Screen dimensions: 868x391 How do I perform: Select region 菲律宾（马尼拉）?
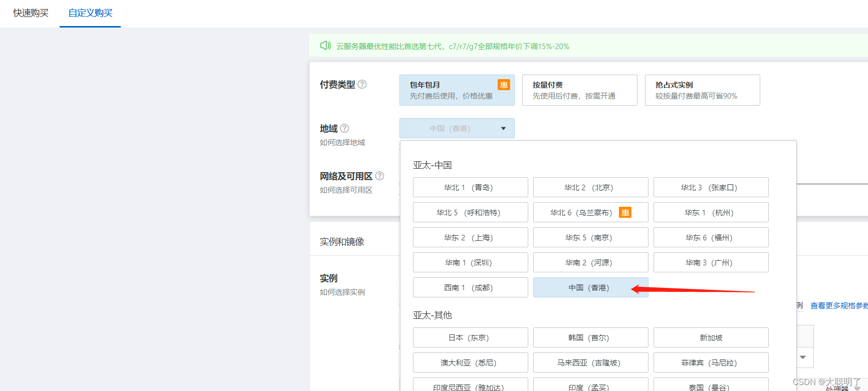[711, 362]
